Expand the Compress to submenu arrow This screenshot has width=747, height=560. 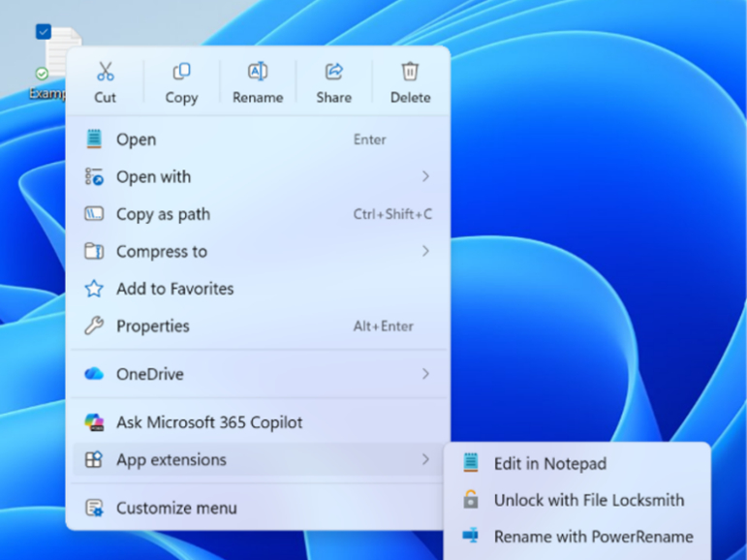click(x=425, y=251)
